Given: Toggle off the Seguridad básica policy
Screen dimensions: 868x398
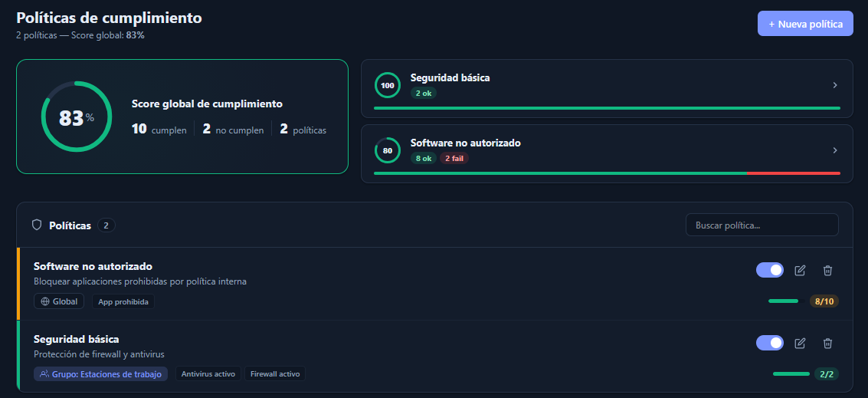Looking at the screenshot, I should (769, 343).
